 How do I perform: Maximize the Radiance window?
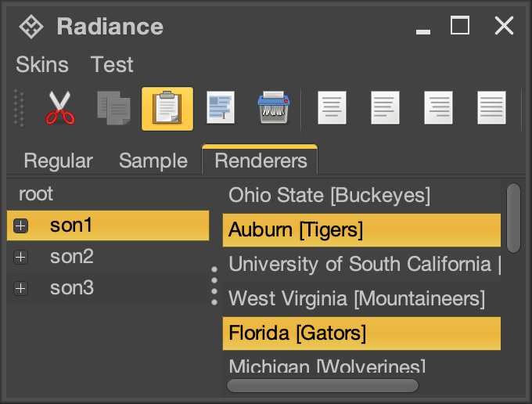click(460, 25)
